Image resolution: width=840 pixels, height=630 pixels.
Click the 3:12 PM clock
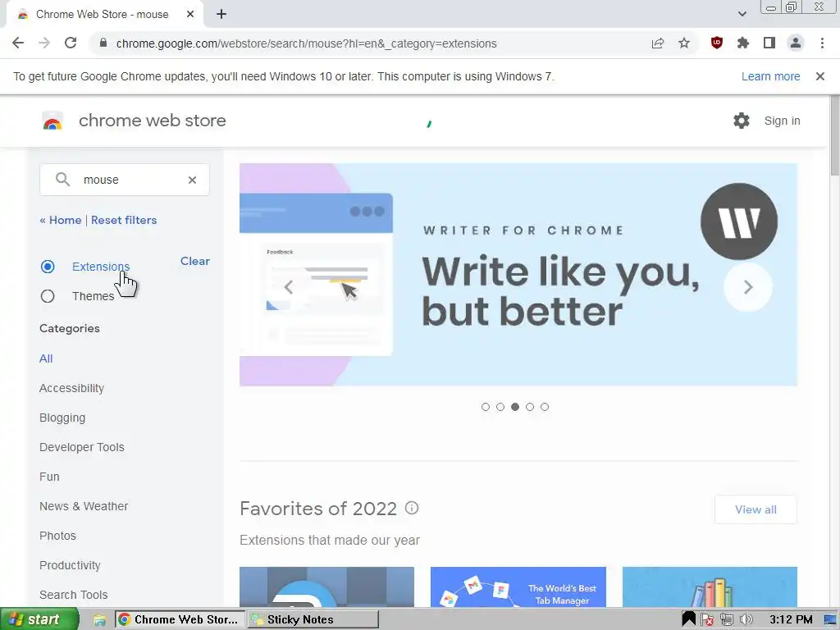tap(791, 620)
